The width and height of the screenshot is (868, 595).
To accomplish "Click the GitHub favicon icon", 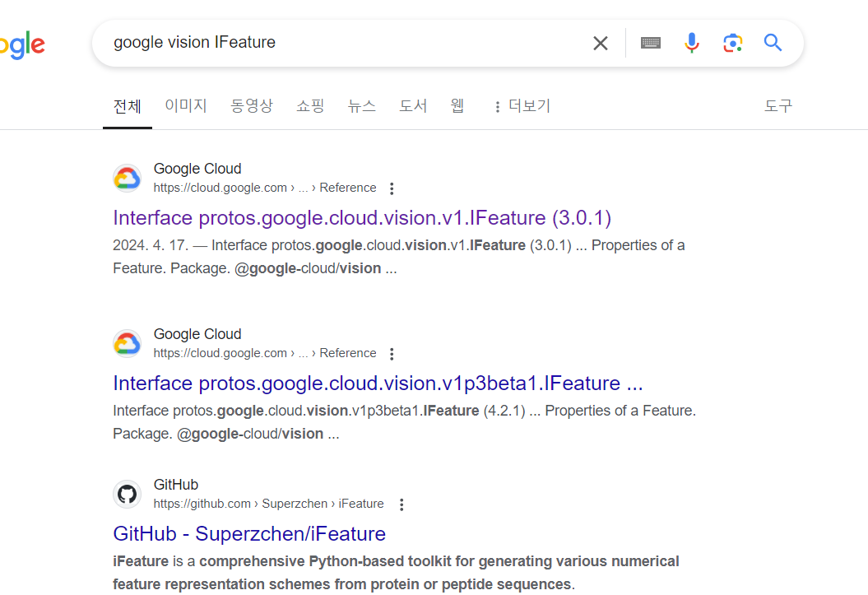I will point(128,494).
